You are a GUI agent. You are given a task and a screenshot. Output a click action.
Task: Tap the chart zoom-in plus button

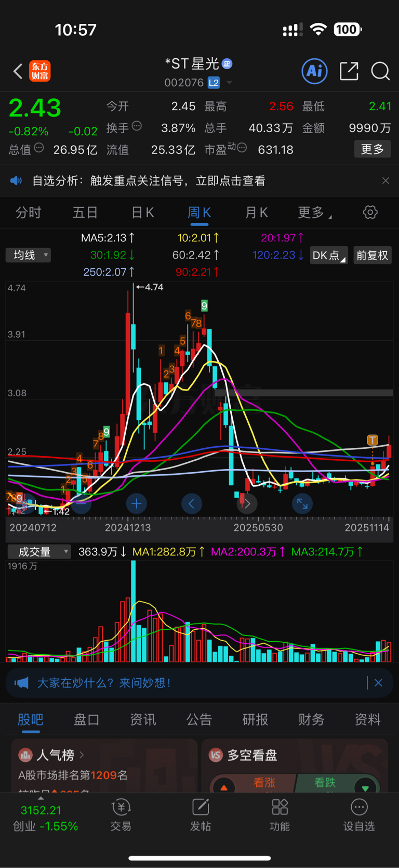tap(136, 503)
